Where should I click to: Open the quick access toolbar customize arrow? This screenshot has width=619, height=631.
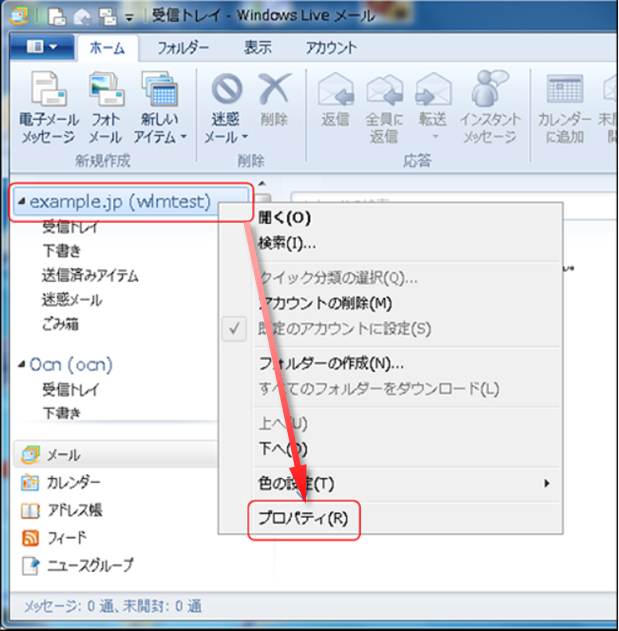point(129,18)
